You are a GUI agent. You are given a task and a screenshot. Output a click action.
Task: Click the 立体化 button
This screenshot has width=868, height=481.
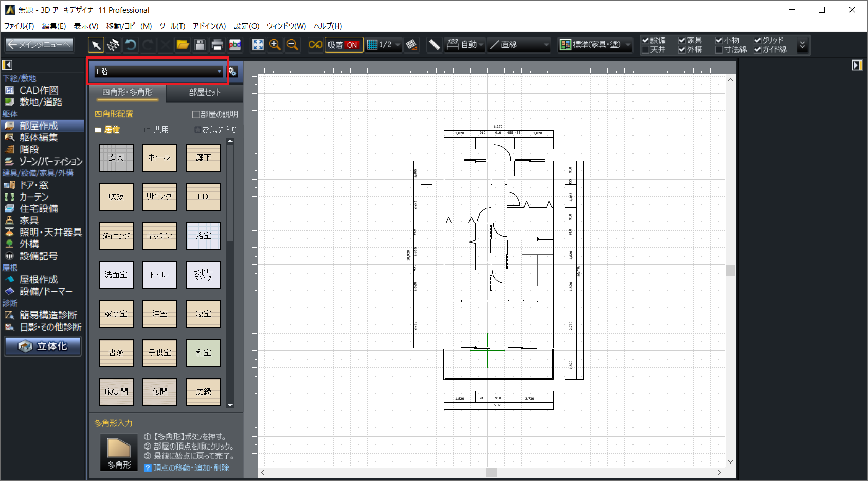[x=43, y=346]
